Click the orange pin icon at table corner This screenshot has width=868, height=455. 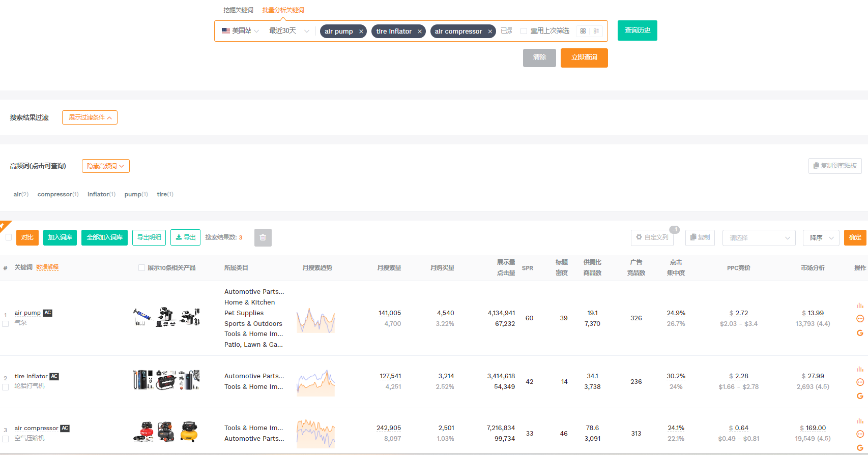[x=4, y=225]
